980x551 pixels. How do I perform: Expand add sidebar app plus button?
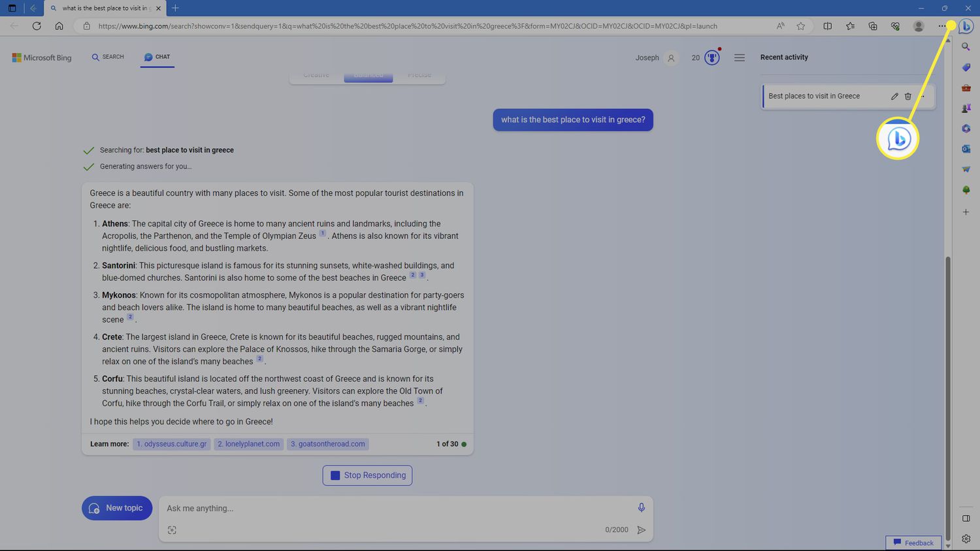click(x=966, y=212)
